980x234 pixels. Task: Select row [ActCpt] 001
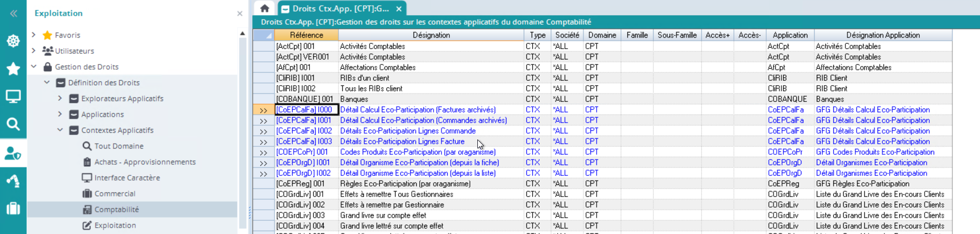click(602, 46)
